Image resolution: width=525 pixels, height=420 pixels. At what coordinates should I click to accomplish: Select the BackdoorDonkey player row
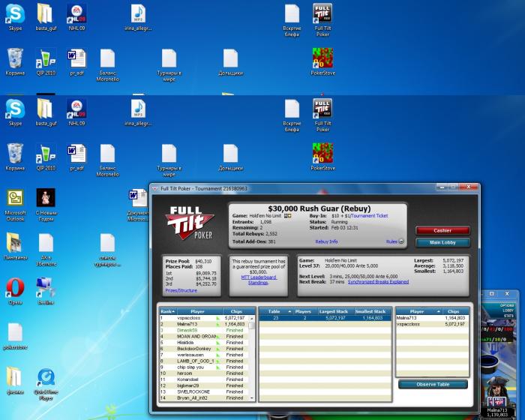pos(203,349)
